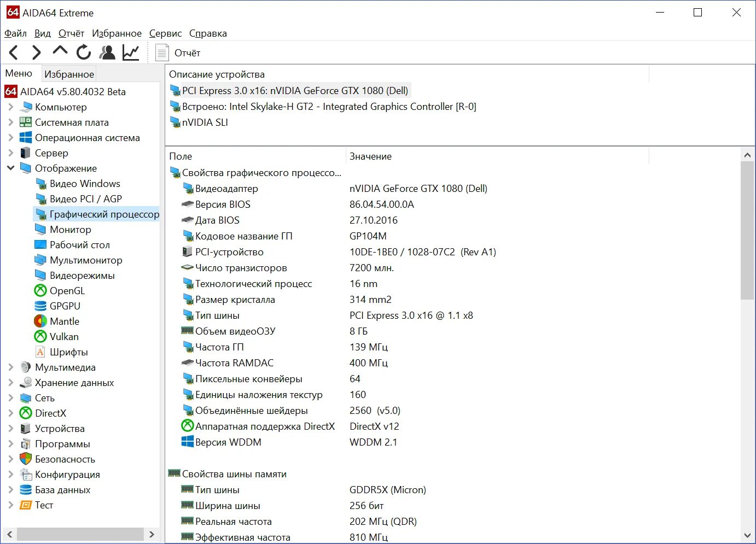Image resolution: width=756 pixels, height=544 pixels.
Task: Open the Вид menu
Action: click(43, 33)
